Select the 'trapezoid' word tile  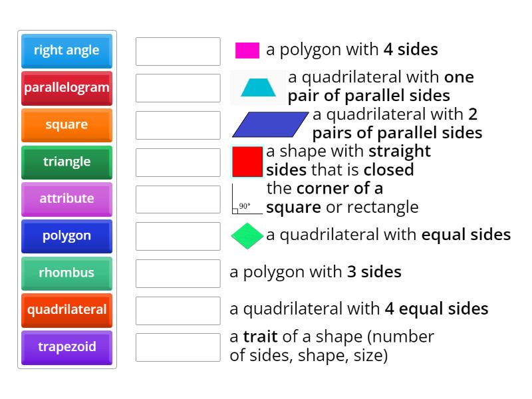click(x=66, y=348)
